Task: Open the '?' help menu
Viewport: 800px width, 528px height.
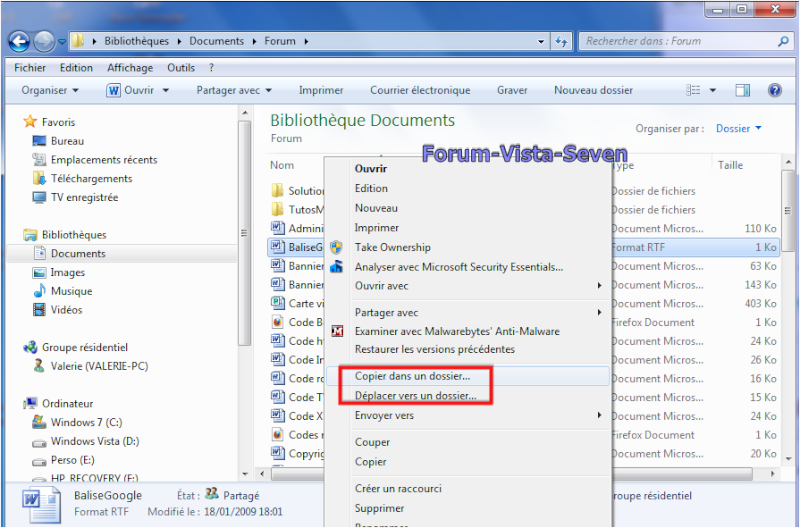Action: pos(211,68)
